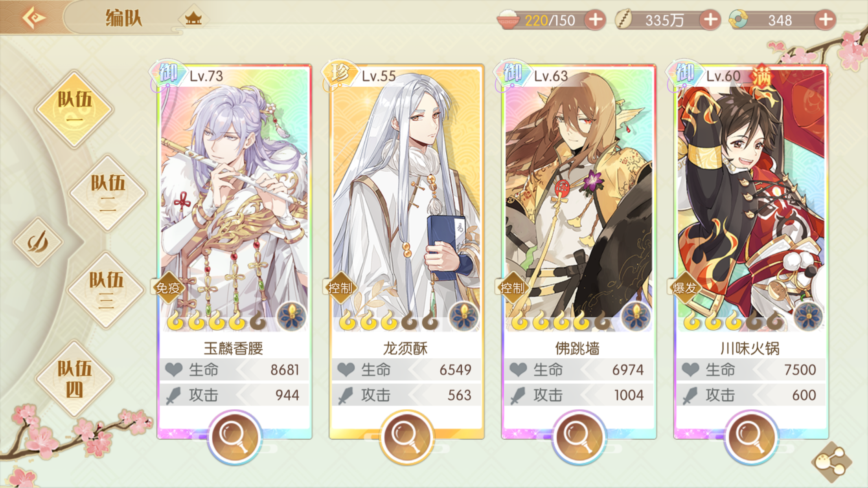The image size is (868, 488).
Task: Inspect 龙须酥 with the magnifier button
Action: pyautogui.click(x=406, y=437)
